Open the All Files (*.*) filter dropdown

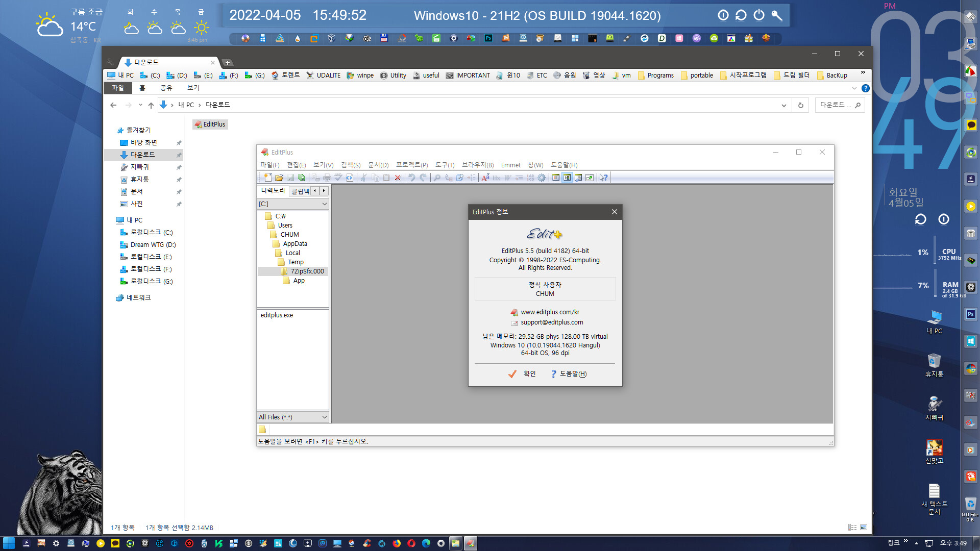pos(325,417)
